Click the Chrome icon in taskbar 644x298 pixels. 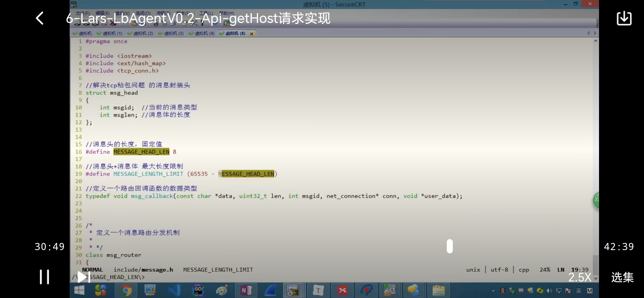click(126, 290)
